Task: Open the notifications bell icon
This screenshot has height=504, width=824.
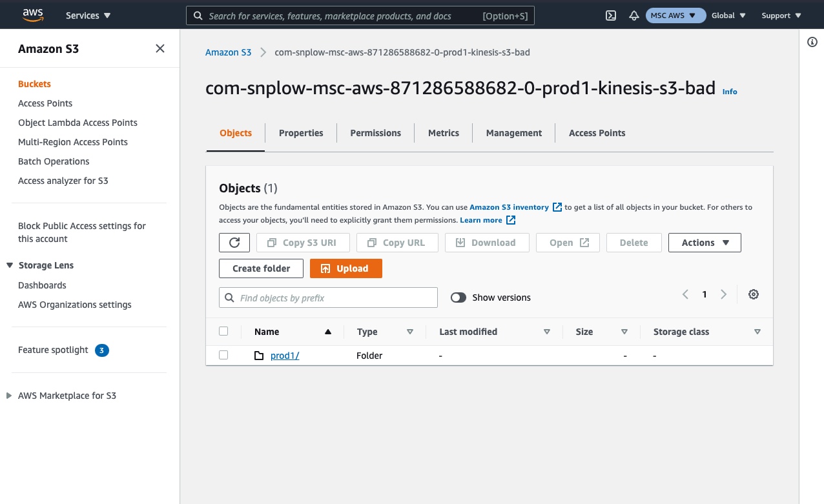Action: coord(633,15)
